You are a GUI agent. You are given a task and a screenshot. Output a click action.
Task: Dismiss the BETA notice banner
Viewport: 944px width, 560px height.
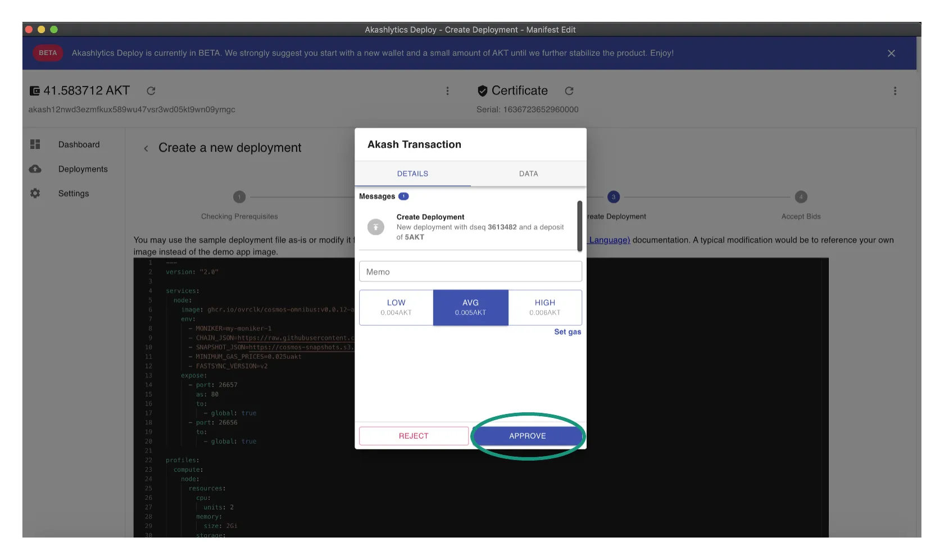tap(891, 53)
